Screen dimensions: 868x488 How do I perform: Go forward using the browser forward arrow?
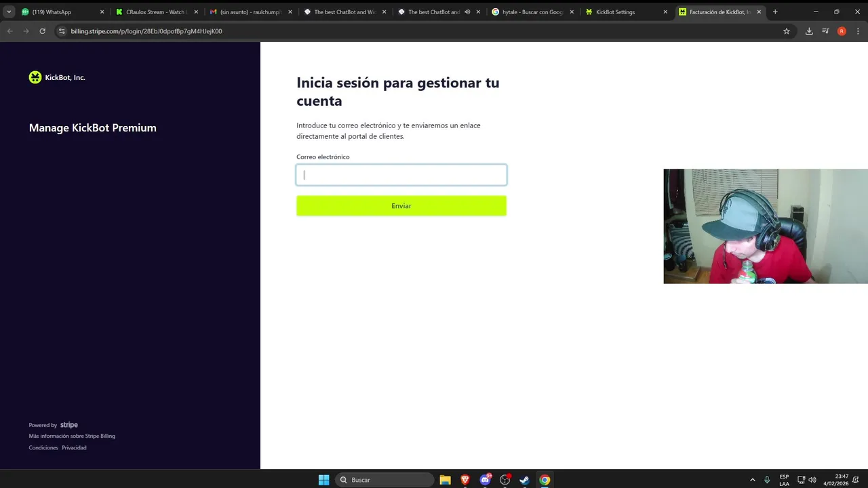pos(26,31)
